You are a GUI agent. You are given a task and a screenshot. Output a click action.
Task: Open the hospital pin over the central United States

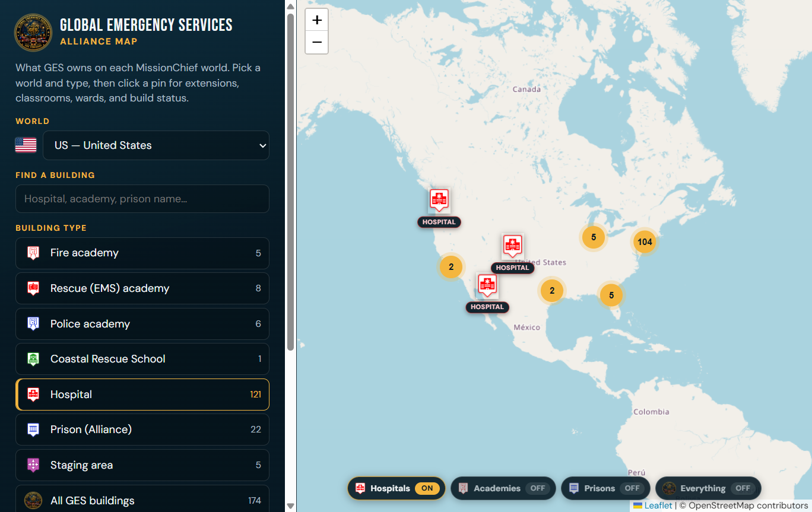[512, 246]
